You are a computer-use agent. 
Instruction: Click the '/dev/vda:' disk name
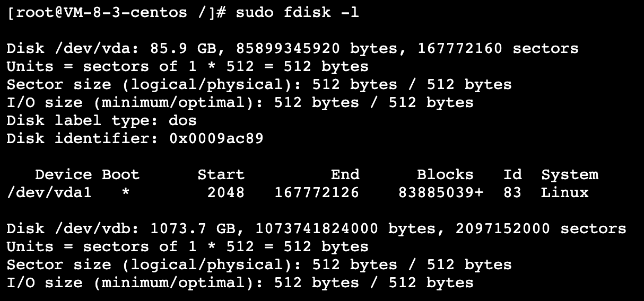pyautogui.click(x=97, y=49)
